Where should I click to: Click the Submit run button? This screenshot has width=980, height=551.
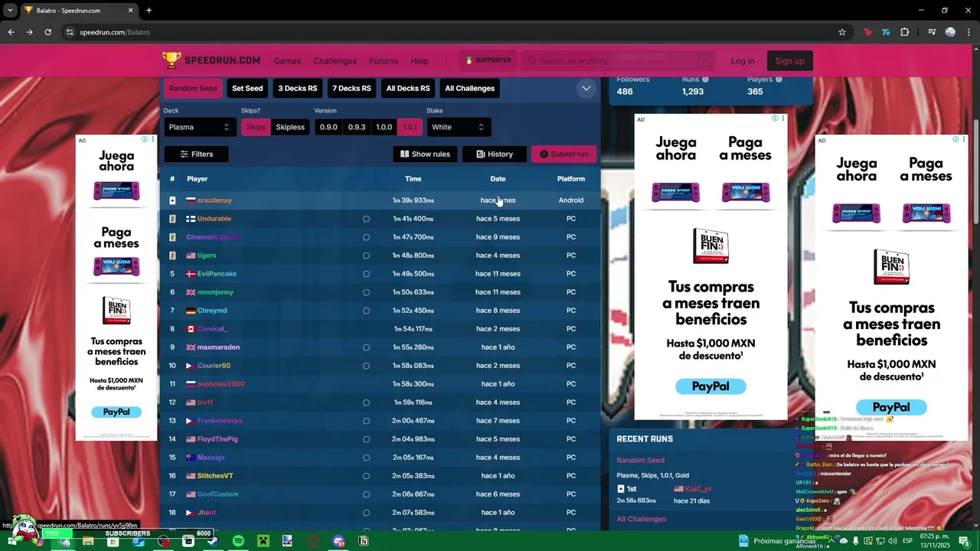pyautogui.click(x=564, y=154)
